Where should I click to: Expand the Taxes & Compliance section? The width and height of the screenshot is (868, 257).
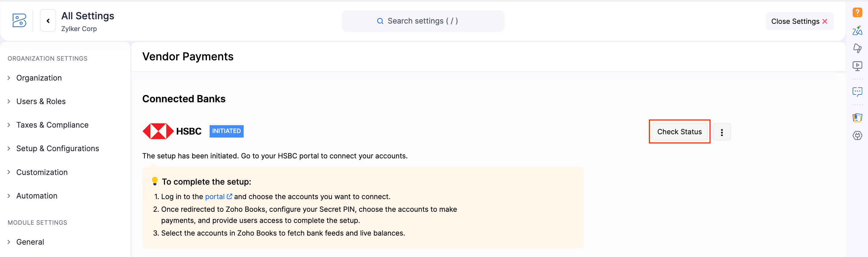coord(52,125)
